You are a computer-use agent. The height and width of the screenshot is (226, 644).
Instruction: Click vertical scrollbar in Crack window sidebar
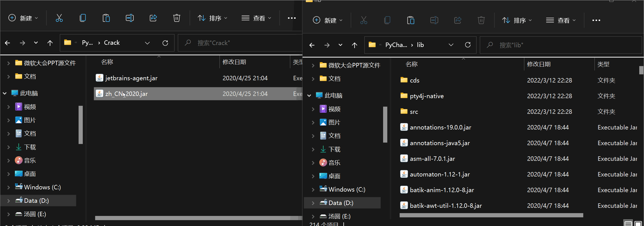pyautogui.click(x=81, y=125)
